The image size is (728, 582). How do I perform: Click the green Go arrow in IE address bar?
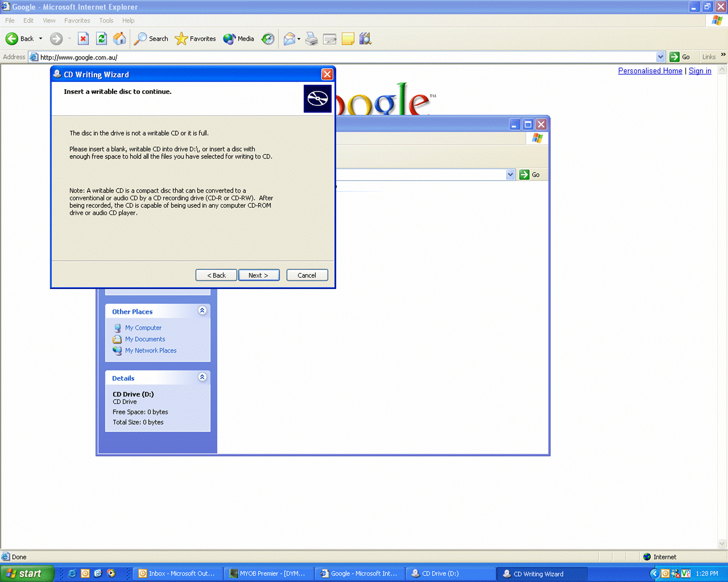pyautogui.click(x=674, y=57)
